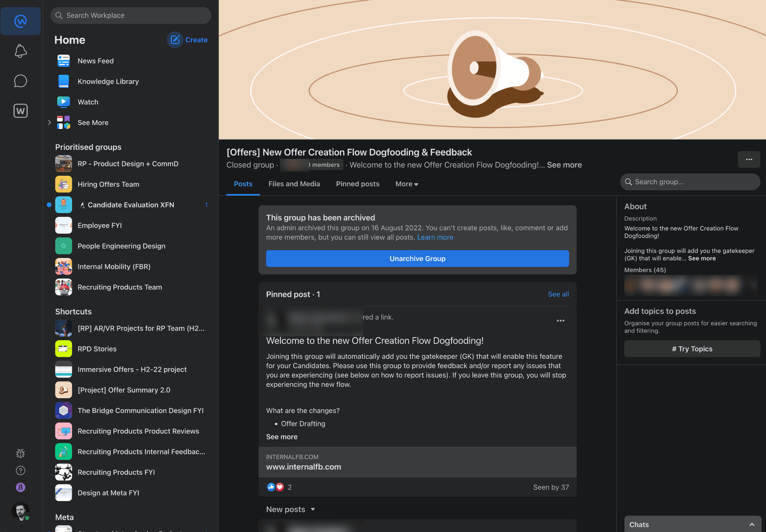Open group options three-dot button

(749, 159)
